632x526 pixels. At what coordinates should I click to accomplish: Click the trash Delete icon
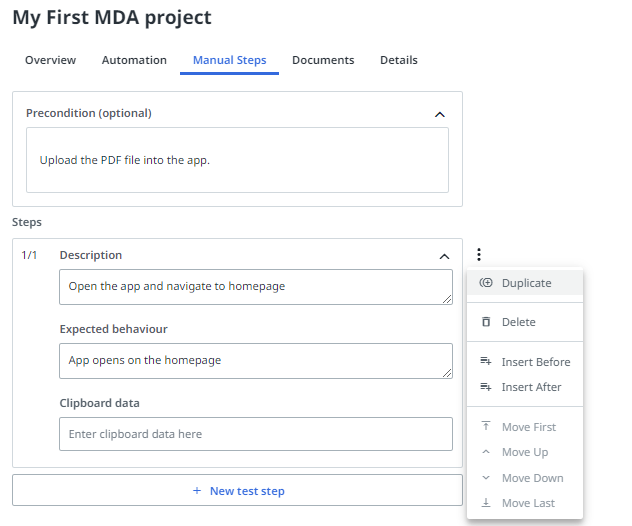[486, 322]
